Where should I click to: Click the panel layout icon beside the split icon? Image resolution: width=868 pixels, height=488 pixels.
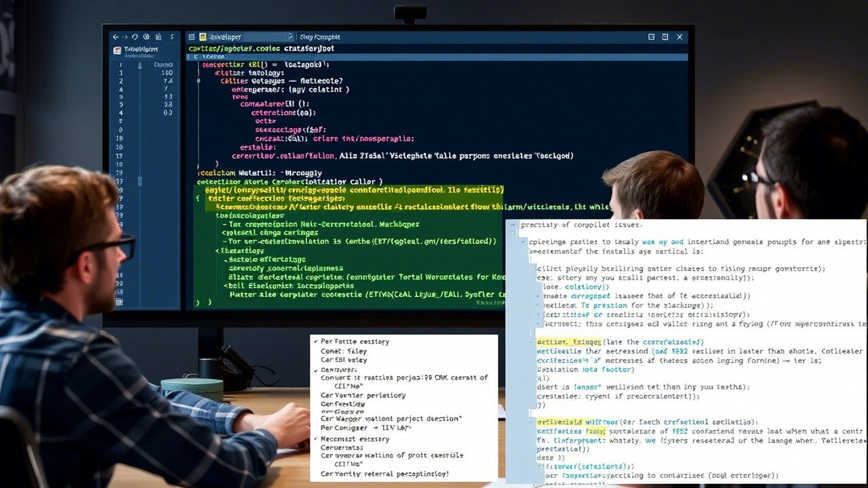click(665, 37)
